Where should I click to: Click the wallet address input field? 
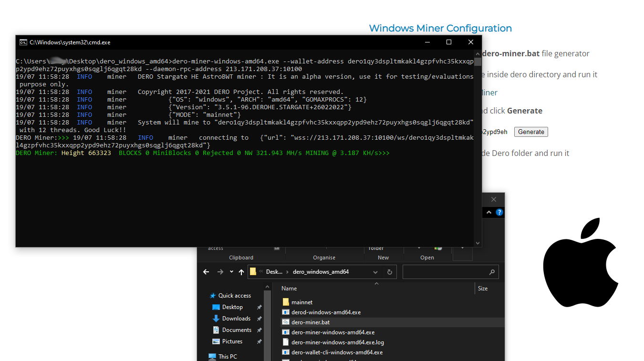click(x=495, y=132)
